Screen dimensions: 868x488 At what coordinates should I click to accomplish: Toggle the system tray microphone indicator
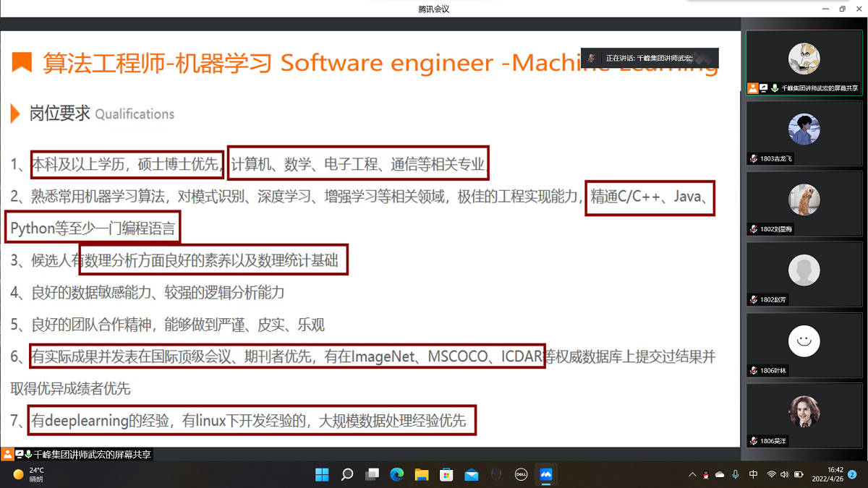(736, 475)
